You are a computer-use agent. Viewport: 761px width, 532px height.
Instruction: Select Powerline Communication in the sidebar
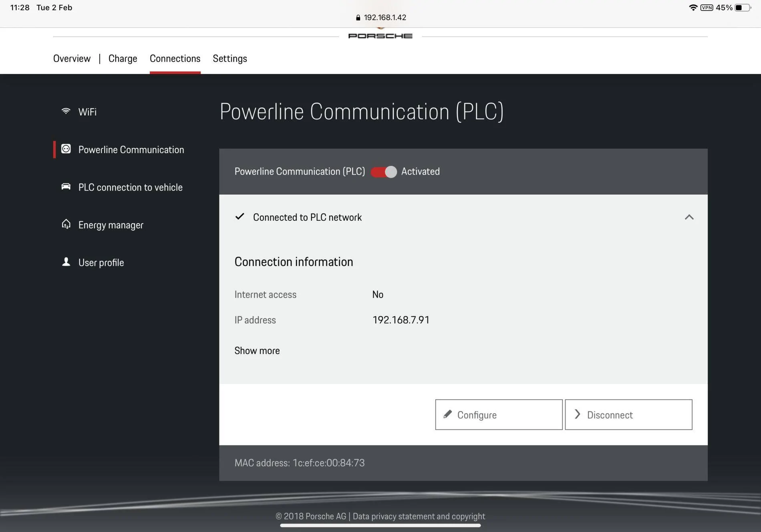tap(131, 149)
